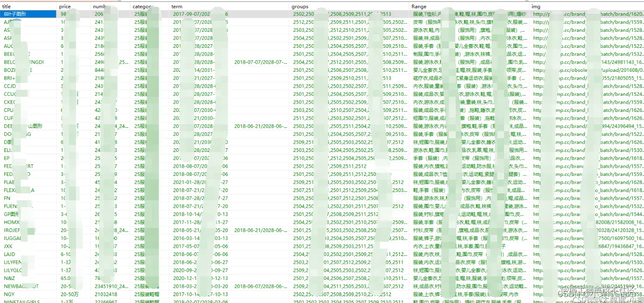Select the FLAE title cell
Viewport: 644px width, 303px height.
(x=29, y=182)
